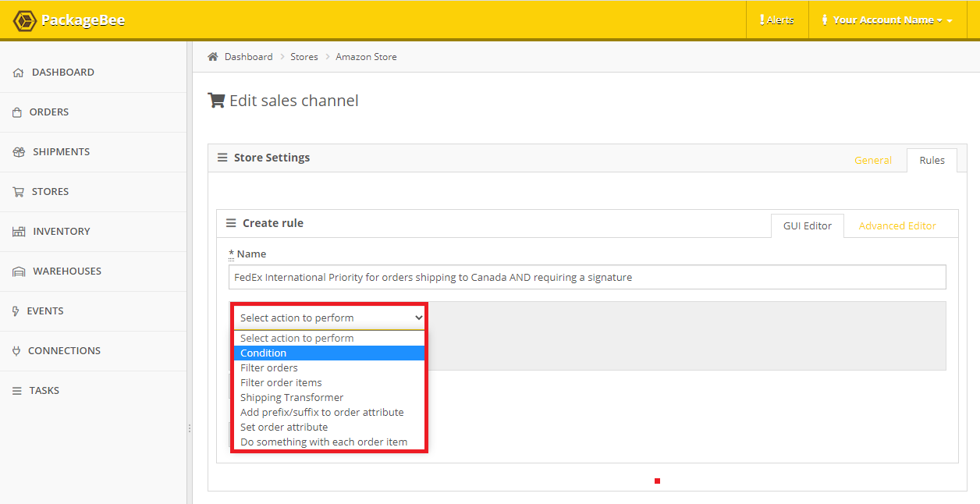Switch to the Advanced Editor tab

[897, 225]
